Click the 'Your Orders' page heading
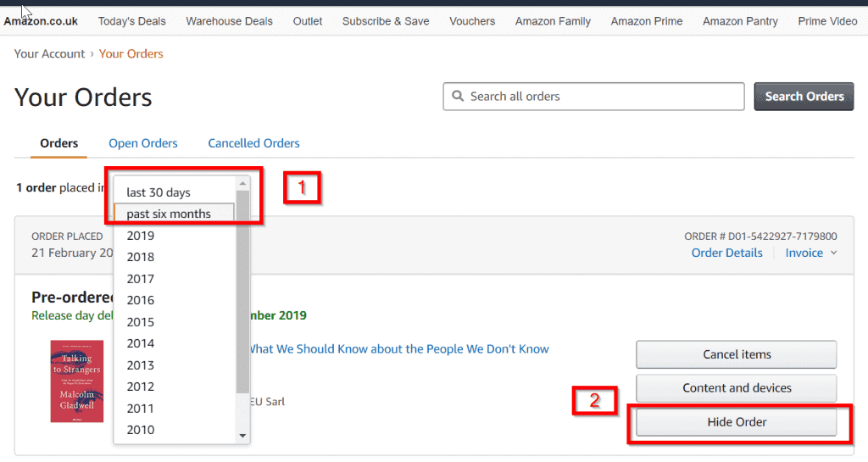 pos(83,97)
